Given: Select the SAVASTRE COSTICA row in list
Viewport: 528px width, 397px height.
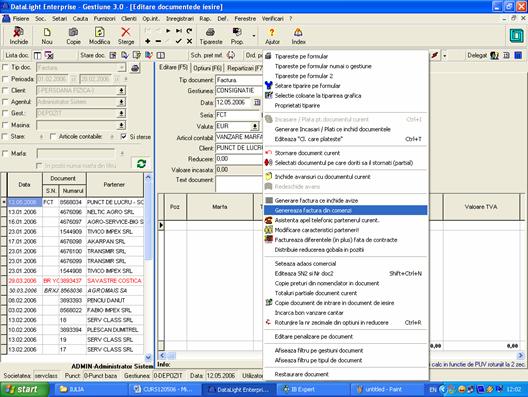Looking at the screenshot, I should [75, 280].
